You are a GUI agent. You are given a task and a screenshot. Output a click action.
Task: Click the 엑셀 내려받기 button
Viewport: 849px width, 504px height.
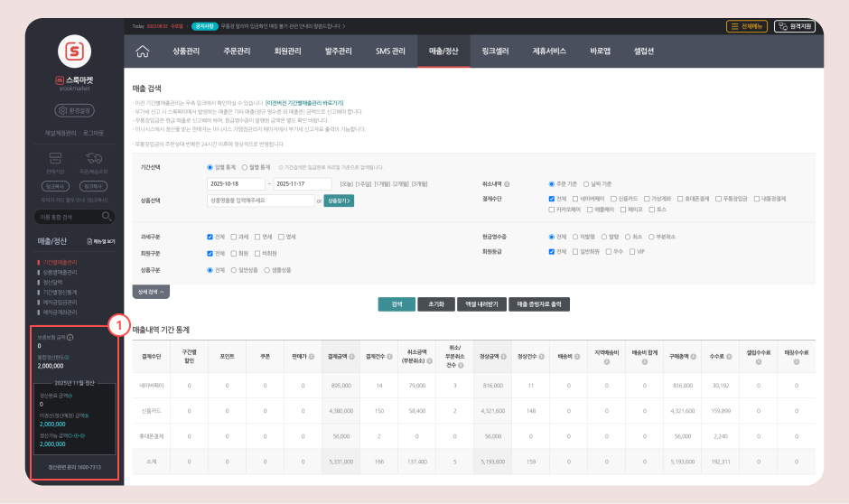480,304
